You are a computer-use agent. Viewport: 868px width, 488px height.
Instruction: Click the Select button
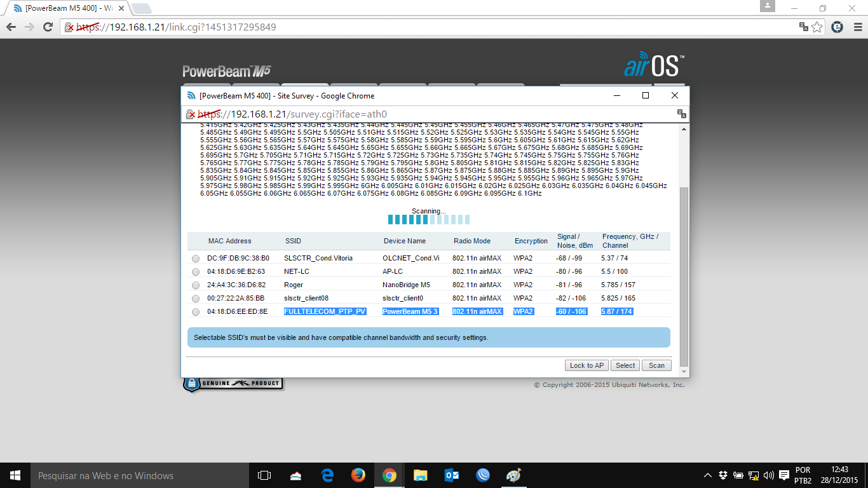[625, 365]
